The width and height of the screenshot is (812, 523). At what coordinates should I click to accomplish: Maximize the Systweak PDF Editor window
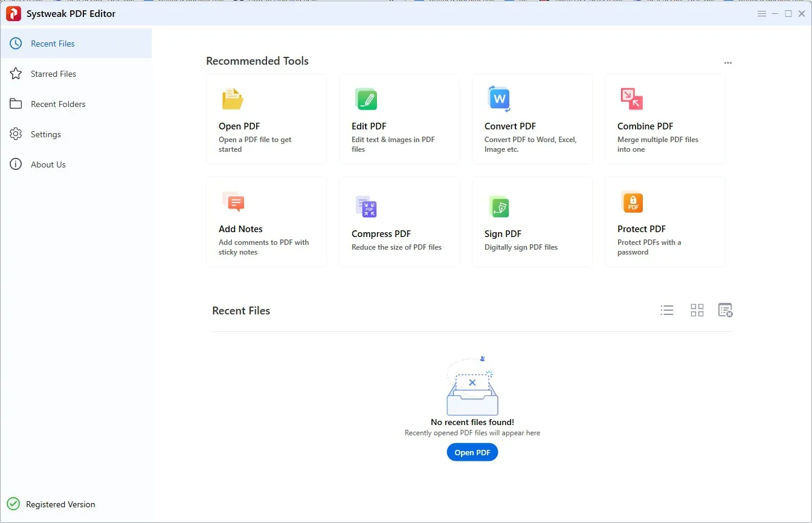tap(788, 14)
